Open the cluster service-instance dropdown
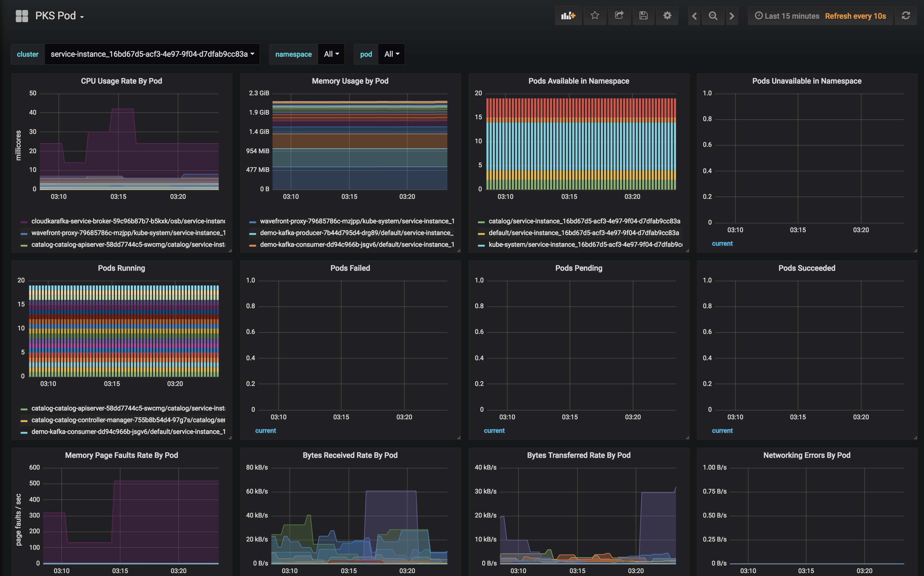The width and height of the screenshot is (924, 576). 152,54
